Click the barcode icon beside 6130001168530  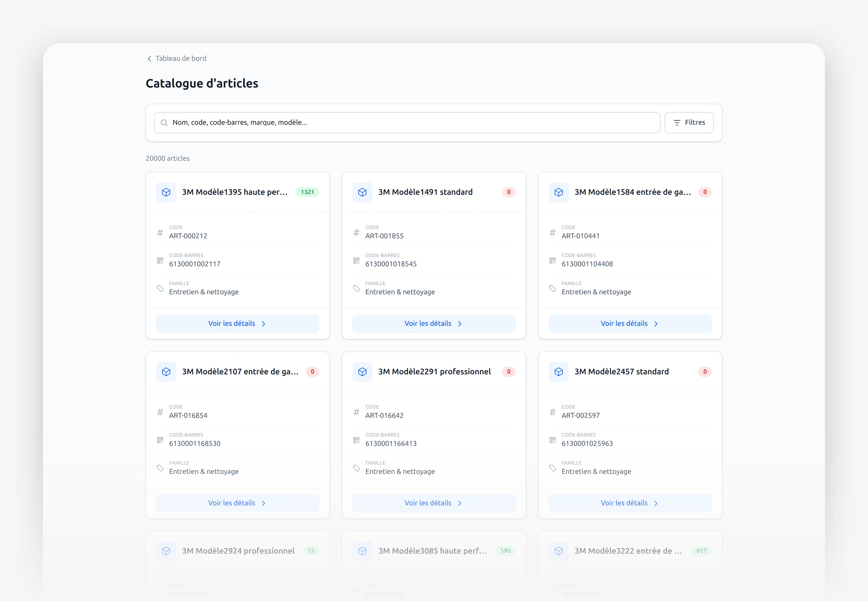point(160,440)
